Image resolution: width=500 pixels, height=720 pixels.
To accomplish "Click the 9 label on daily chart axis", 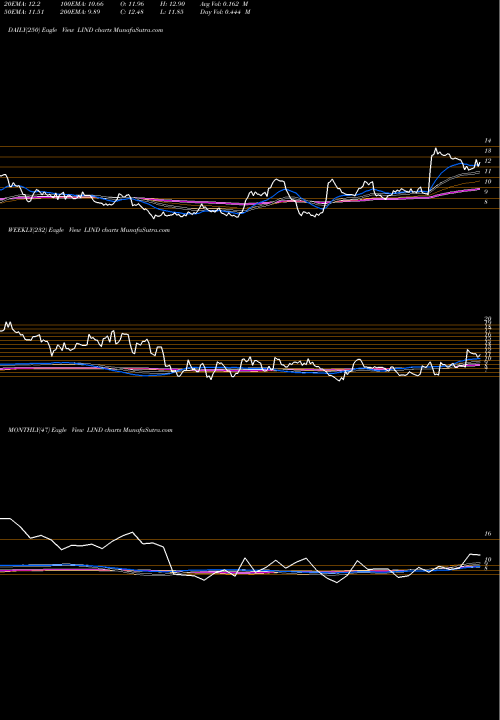I will [486, 192].
